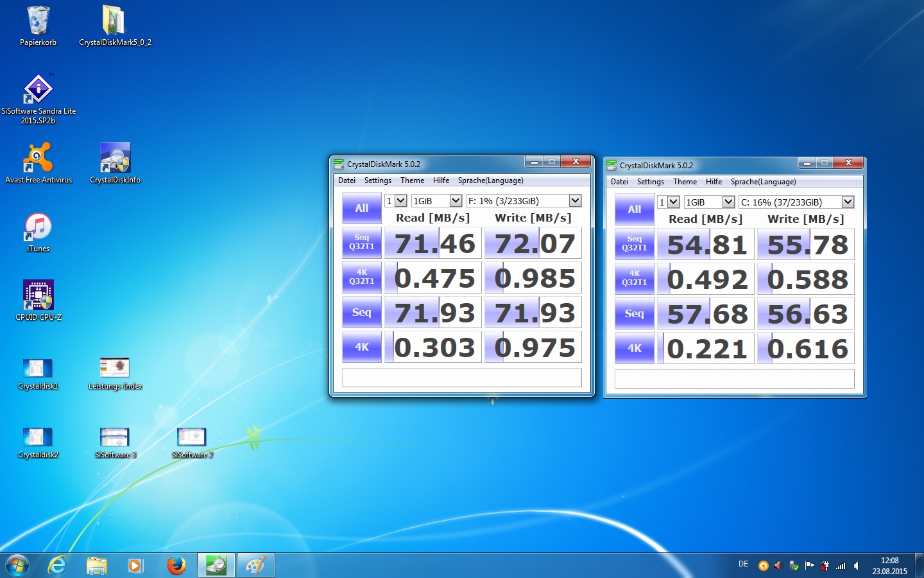This screenshot has height=578, width=924.
Task: Open Datei menu in the F: drive window
Action: tap(346, 180)
